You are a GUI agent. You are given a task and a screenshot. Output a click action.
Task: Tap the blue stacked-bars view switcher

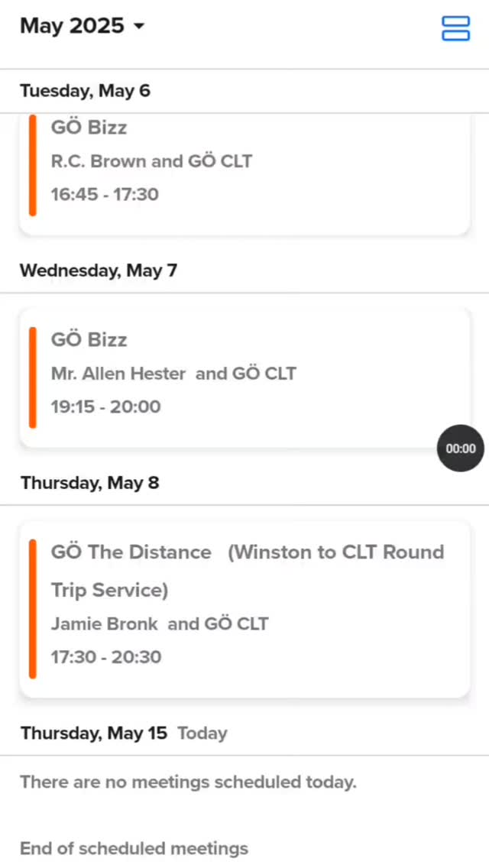pyautogui.click(x=455, y=28)
